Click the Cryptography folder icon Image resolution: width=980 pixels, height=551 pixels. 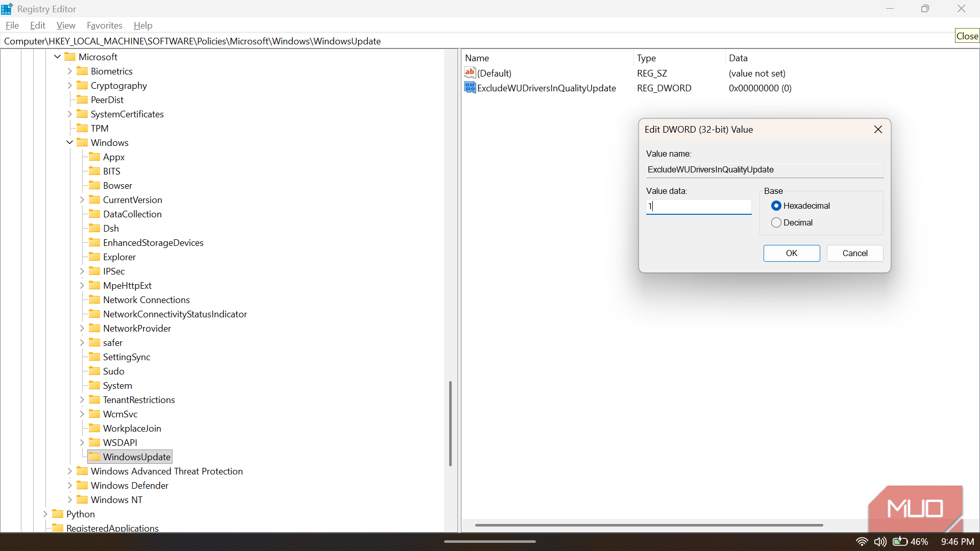(82, 85)
